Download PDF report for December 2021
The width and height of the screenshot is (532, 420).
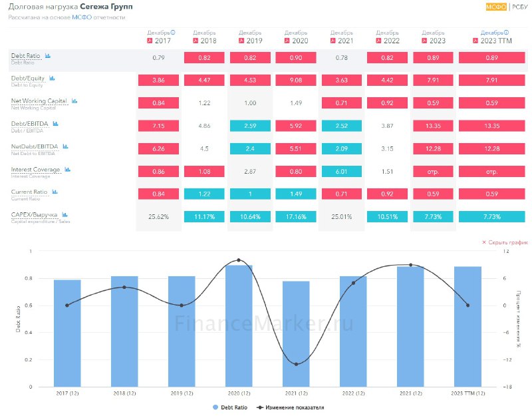pos(332,41)
